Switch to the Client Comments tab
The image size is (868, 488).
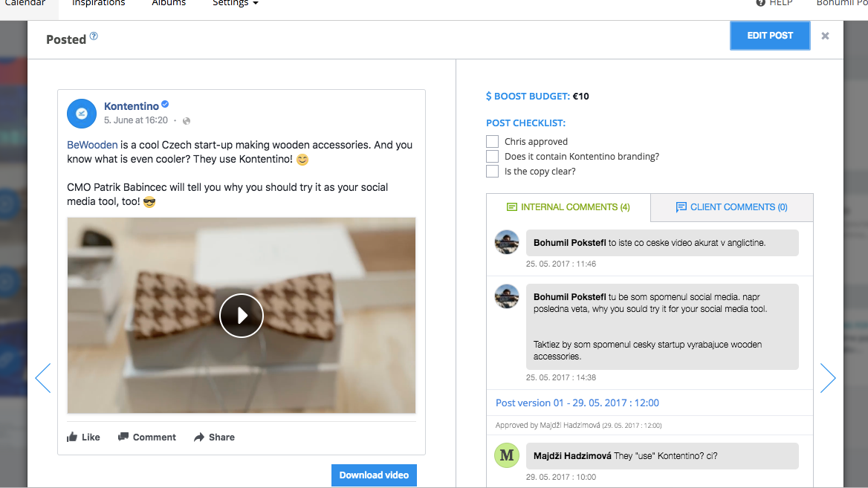coord(732,207)
